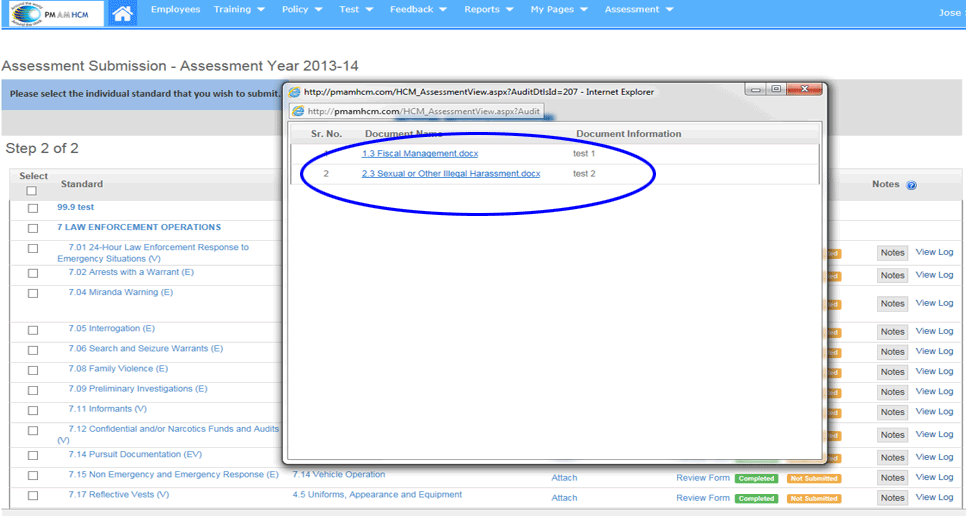Click the Notes help question mark icon

click(911, 185)
